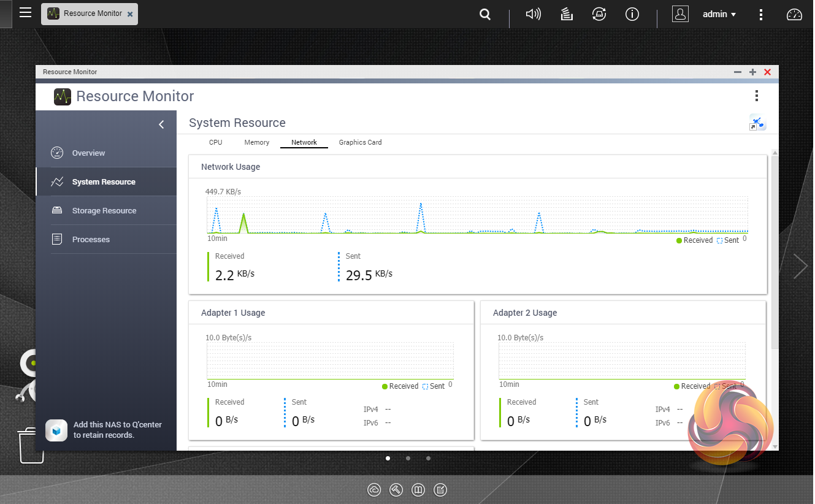Switch to the CPU tab
Viewport: 815px width, 504px height.
coord(215,142)
